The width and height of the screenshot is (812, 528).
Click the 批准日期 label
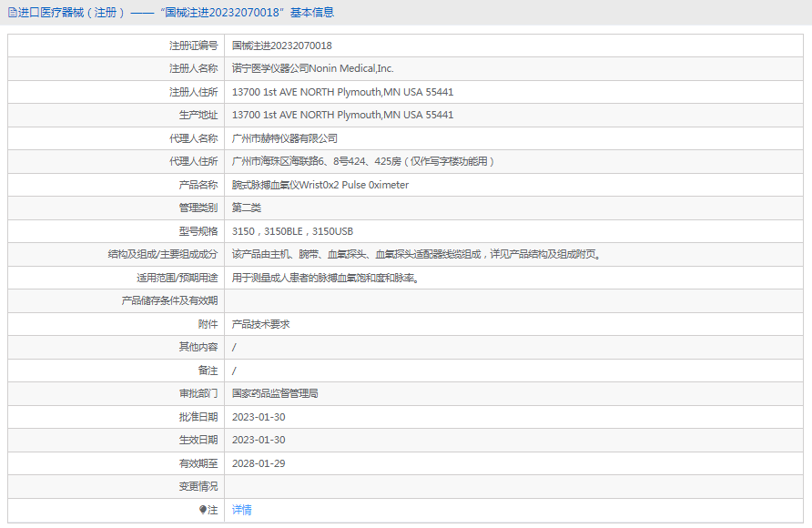[198, 417]
